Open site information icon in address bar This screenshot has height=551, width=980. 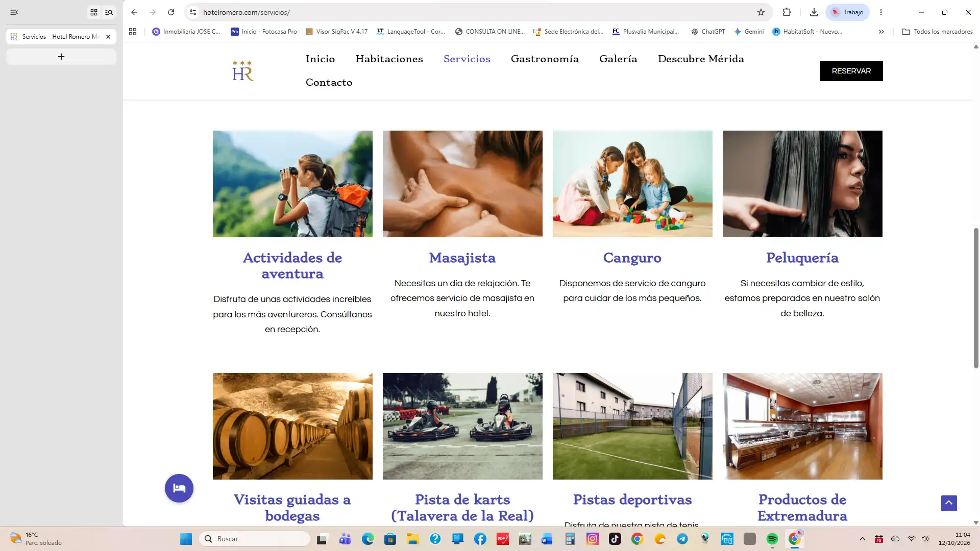193,12
